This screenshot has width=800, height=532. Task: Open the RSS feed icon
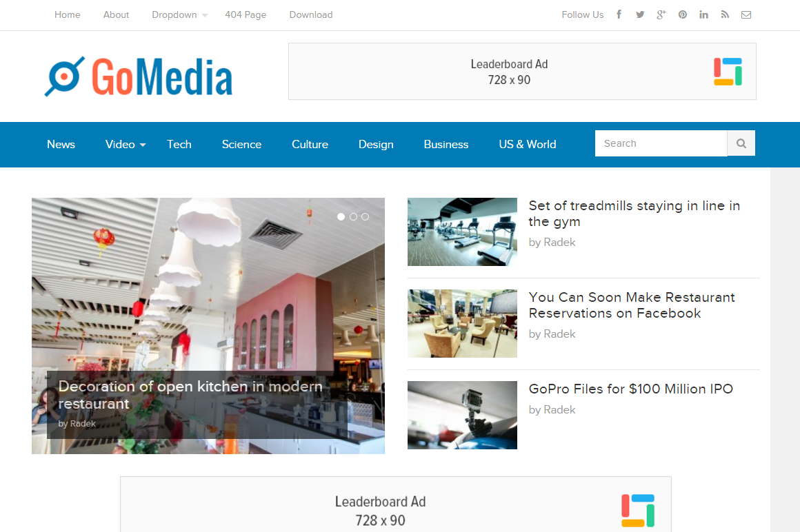(725, 14)
